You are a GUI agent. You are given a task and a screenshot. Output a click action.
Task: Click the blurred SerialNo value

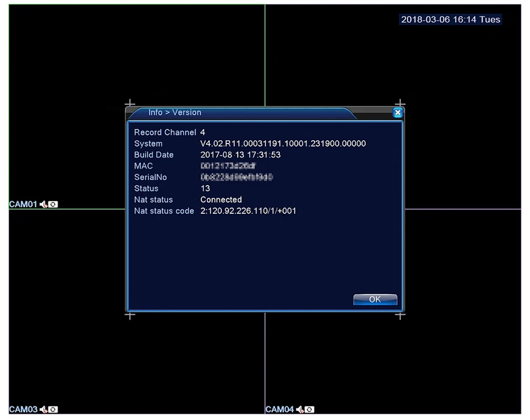237,177
